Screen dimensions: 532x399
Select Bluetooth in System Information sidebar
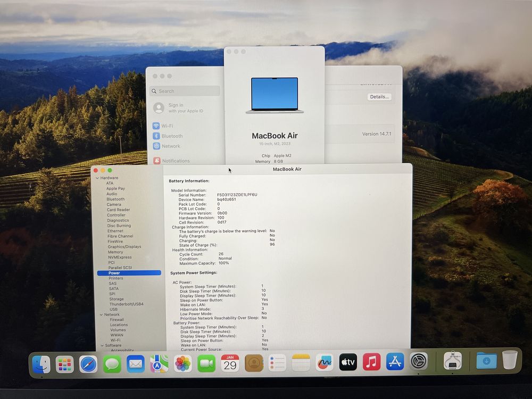click(115, 199)
